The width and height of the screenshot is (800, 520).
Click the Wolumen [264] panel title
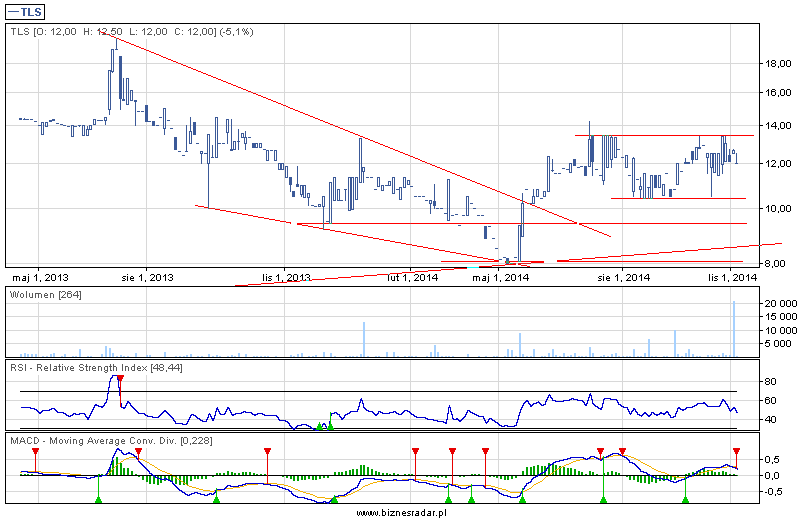click(46, 295)
